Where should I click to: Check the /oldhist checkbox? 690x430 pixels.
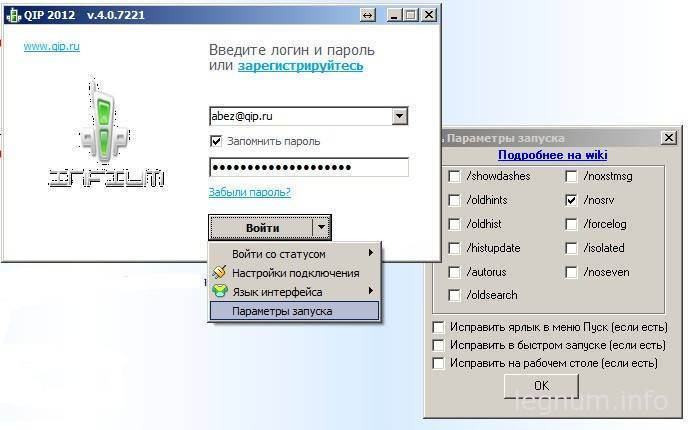click(454, 224)
